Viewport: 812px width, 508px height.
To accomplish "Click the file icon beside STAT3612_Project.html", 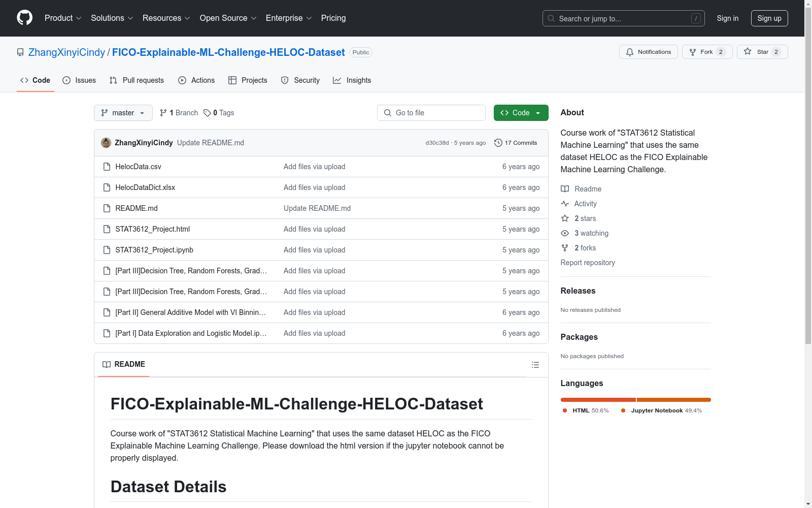I will pos(107,229).
